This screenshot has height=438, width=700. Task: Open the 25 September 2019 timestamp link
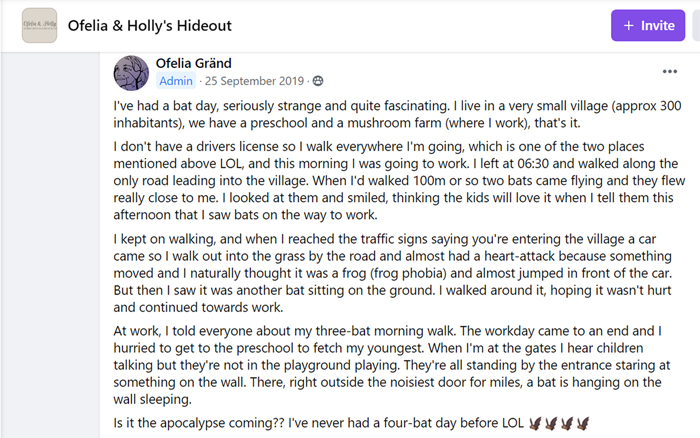pos(254,81)
